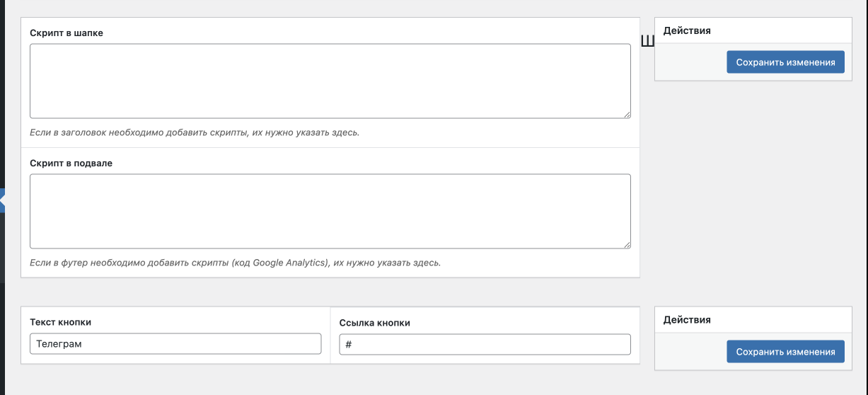Click the Текст кнопки field containing Телеграм
868x395 pixels.
[x=175, y=344]
